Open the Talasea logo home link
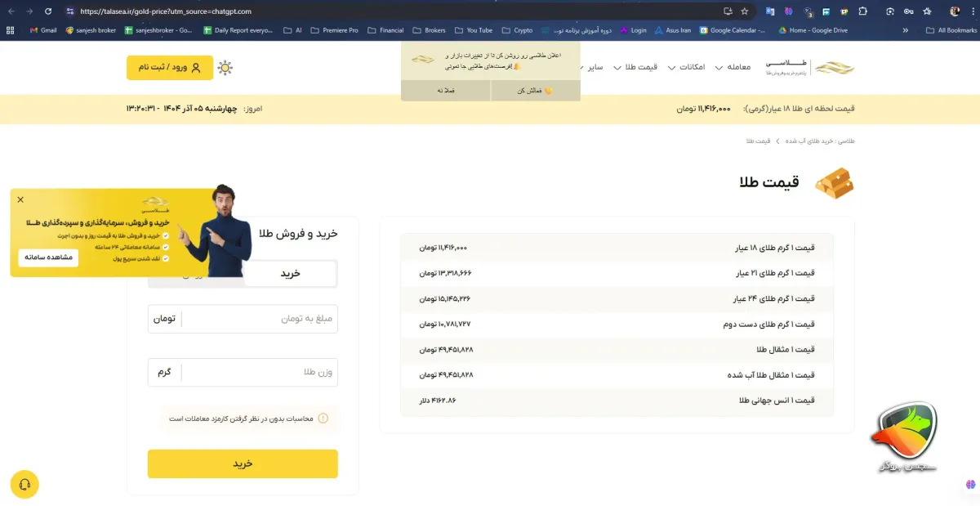The image size is (980, 506). click(810, 68)
